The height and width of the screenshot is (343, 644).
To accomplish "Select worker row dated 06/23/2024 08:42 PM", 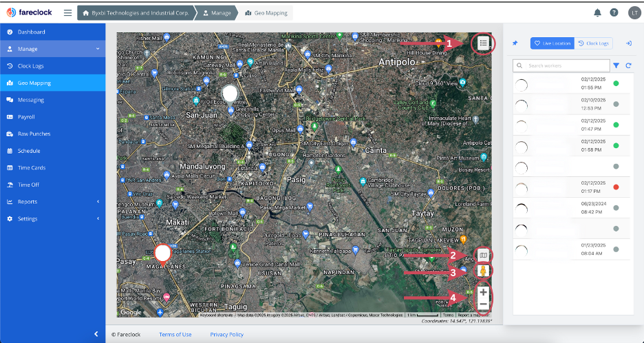I will tap(571, 208).
